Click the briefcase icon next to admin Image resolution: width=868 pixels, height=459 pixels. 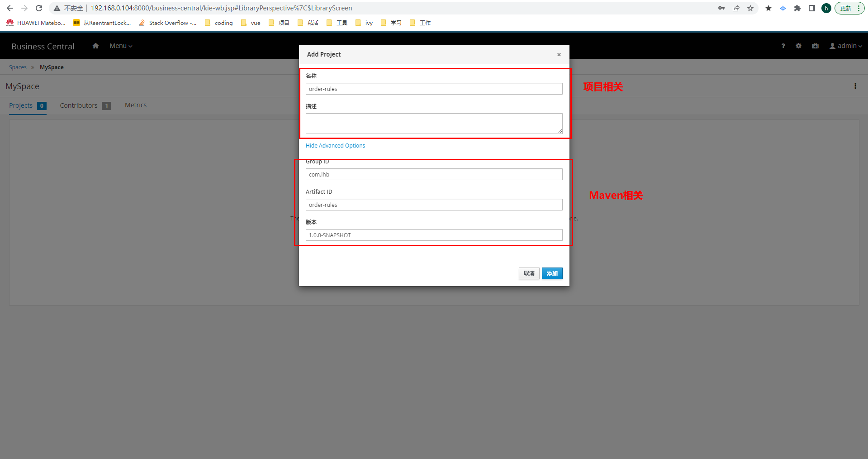pos(815,46)
